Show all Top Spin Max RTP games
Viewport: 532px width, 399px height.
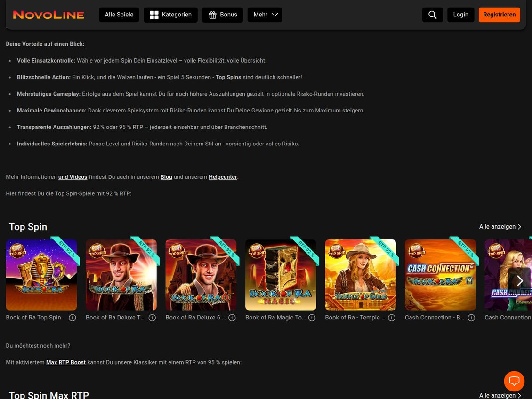click(x=500, y=396)
